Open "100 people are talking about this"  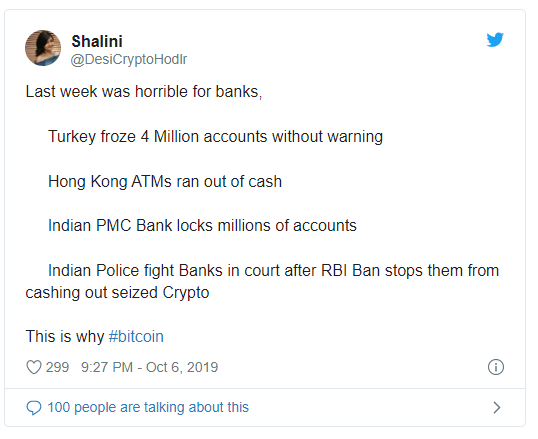pos(148,407)
